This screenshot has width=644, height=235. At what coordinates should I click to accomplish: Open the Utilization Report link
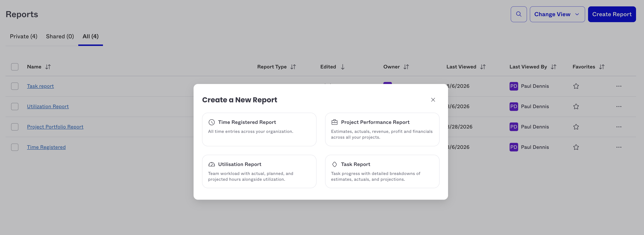[x=48, y=107]
